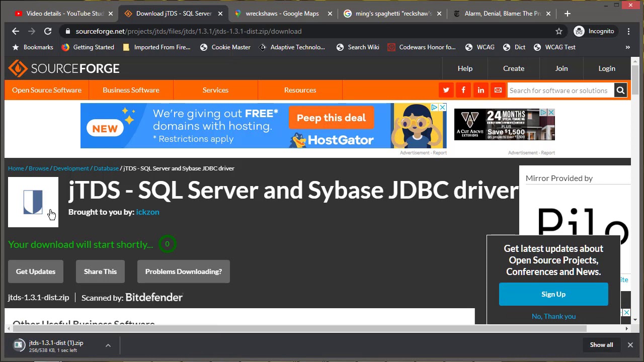Close the Google Maps wreckshaws tab

click(x=330, y=14)
